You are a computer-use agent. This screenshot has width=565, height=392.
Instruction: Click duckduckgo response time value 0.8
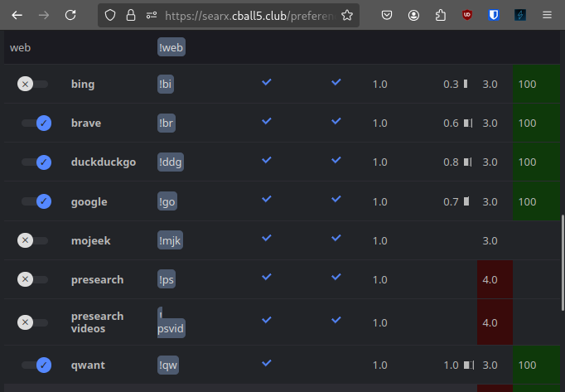pos(451,162)
